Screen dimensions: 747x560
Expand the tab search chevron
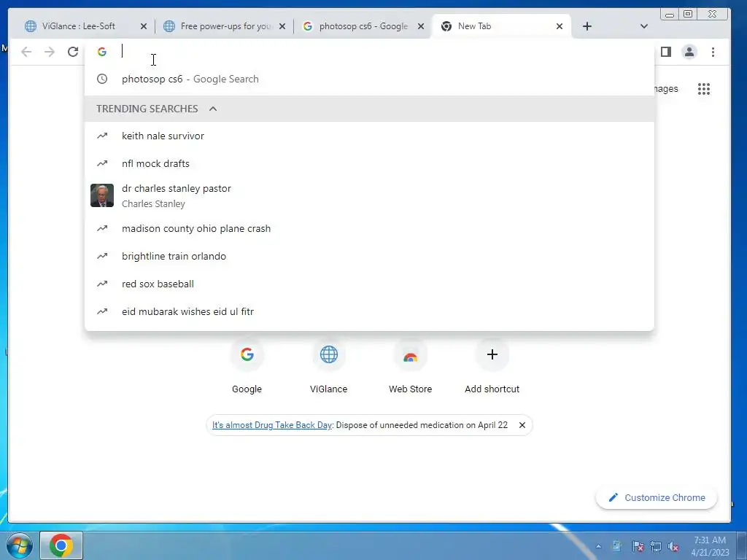[x=643, y=26]
